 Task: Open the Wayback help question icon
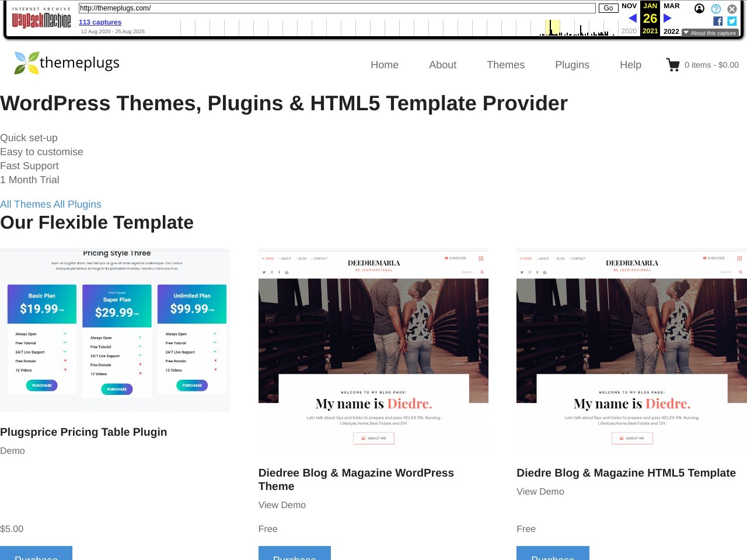[715, 9]
